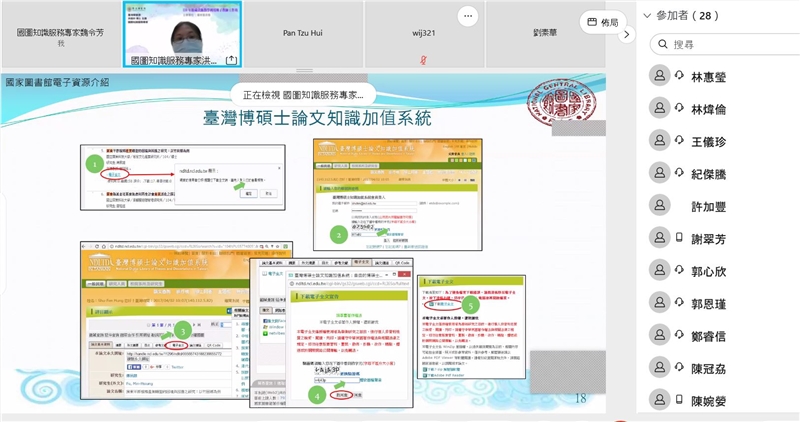Click 陳婉嫈's avatar icon
The height and width of the screenshot is (422, 800).
[x=660, y=400]
